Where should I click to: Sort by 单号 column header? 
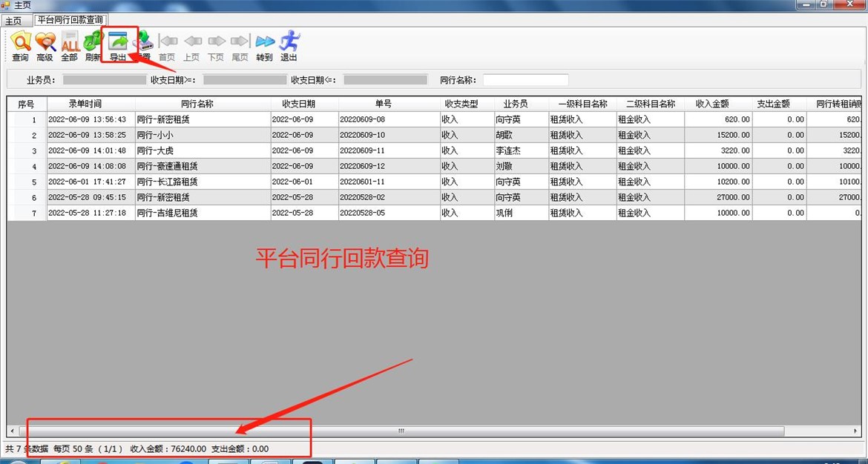[389, 104]
